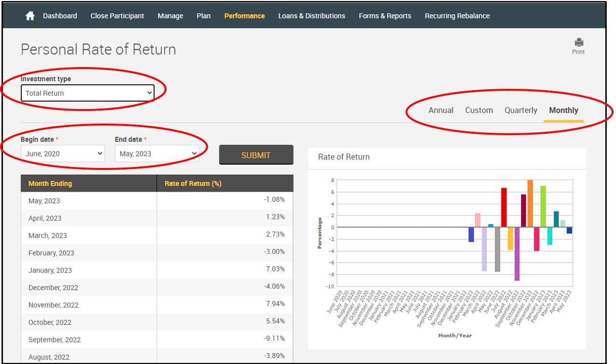Switch to the Annual tab
Image resolution: width=616 pixels, height=364 pixels.
(x=441, y=110)
